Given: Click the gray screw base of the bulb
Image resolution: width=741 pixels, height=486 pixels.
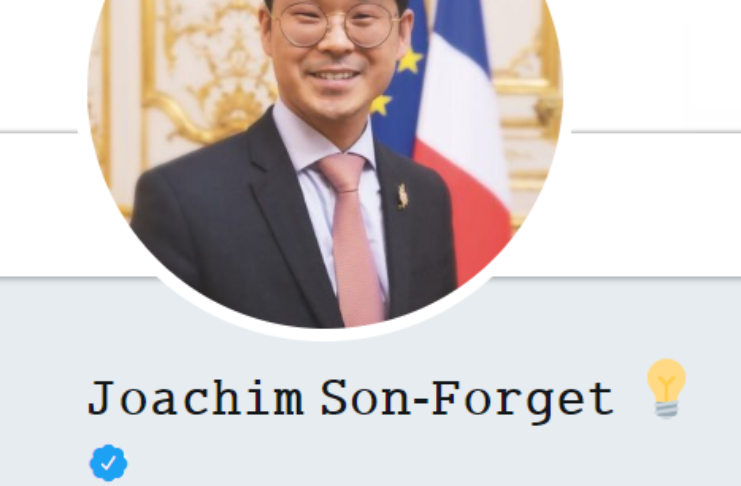Looking at the screenshot, I should click(666, 408).
